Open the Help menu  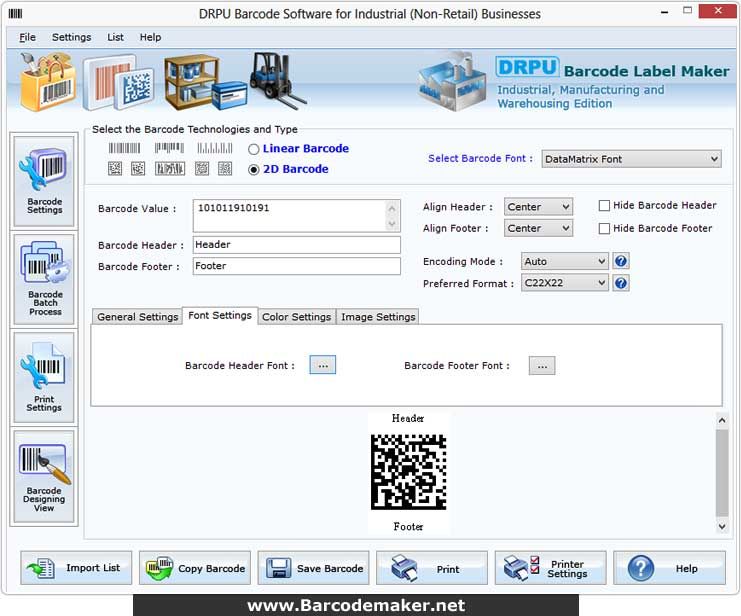[x=150, y=37]
